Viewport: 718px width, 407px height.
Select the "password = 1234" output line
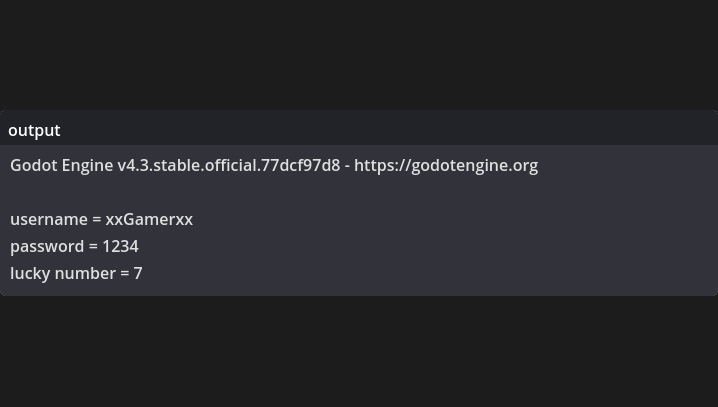74,246
